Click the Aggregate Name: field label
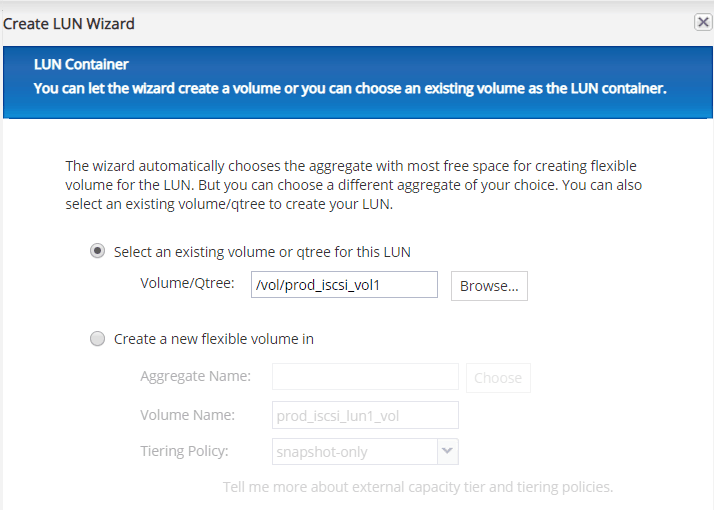The image size is (714, 510). tap(195, 376)
